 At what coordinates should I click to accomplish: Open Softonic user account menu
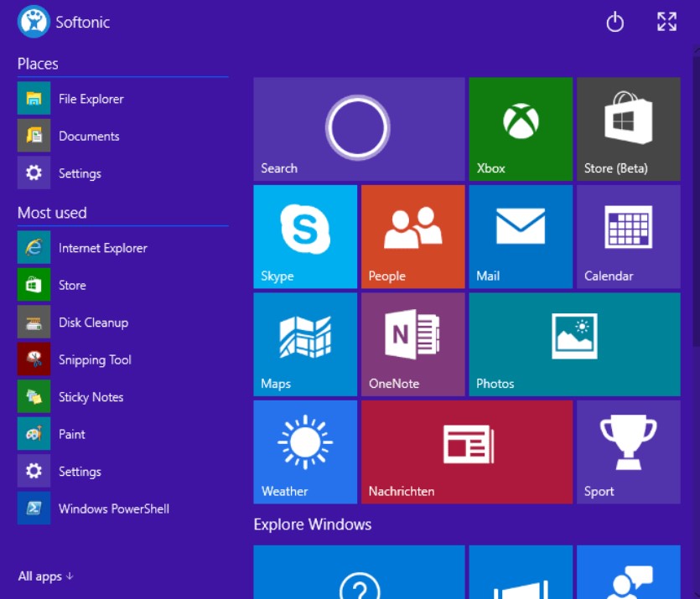(x=64, y=23)
